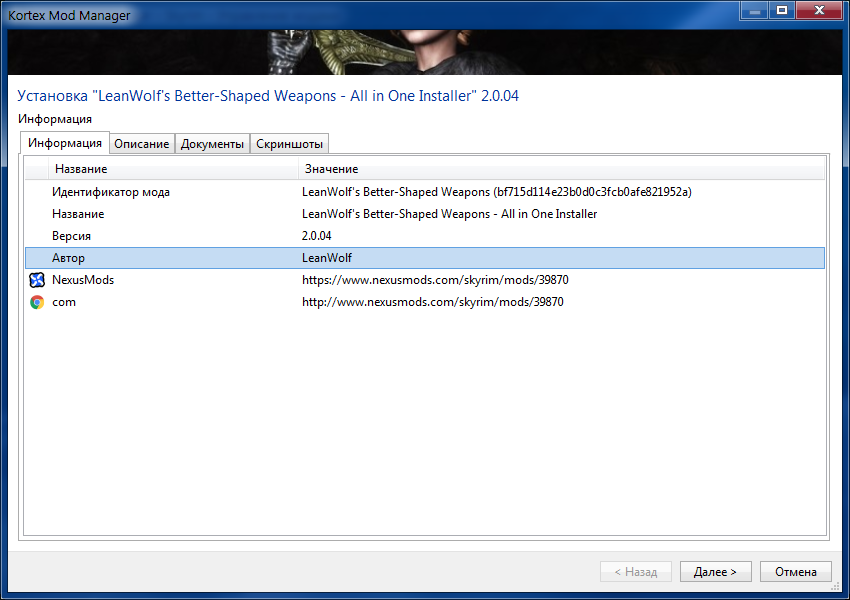The image size is (850, 600).
Task: Select the Идентификатор мода row label
Action: pyautogui.click(x=111, y=192)
